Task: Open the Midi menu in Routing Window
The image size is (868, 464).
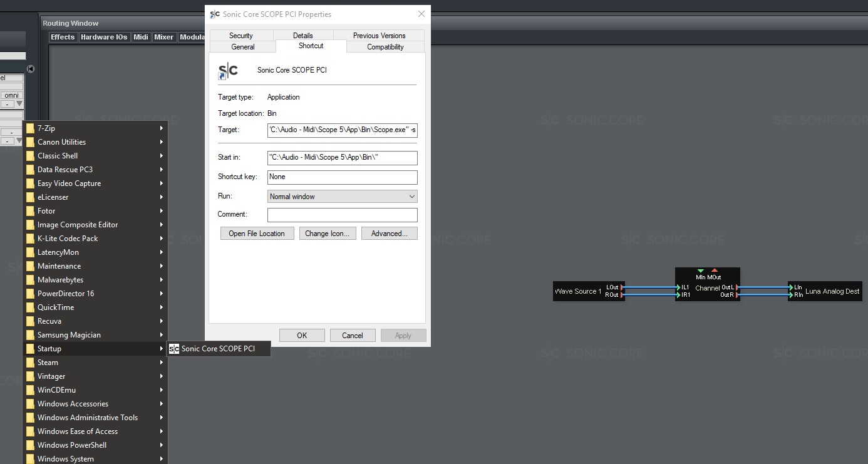Action: pyautogui.click(x=141, y=37)
